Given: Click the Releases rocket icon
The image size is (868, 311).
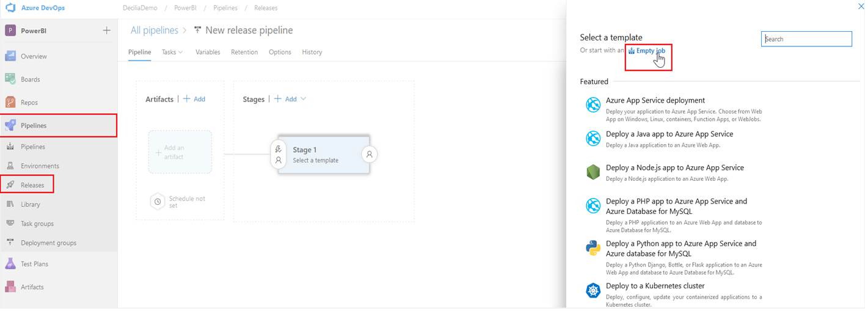Looking at the screenshot, I should (x=10, y=185).
